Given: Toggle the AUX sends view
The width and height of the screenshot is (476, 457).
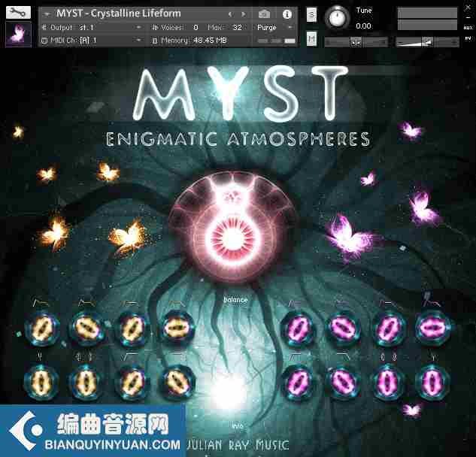Looking at the screenshot, I should [x=468, y=28].
